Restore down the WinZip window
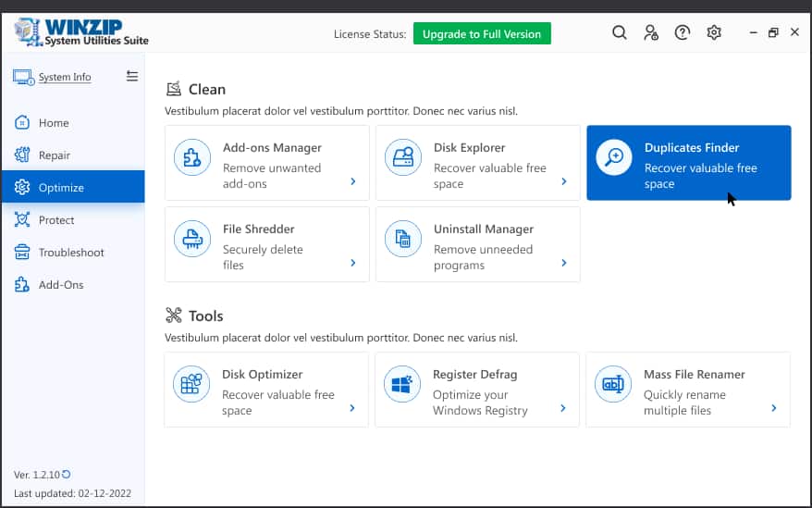Viewport: 812px width, 508px height. pos(773,32)
